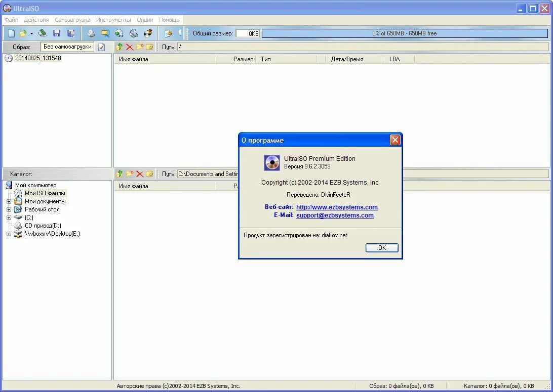Viewport: 553px width, 392px height.
Task: Click the Без самозагрузки boot status box
Action: pos(67,47)
